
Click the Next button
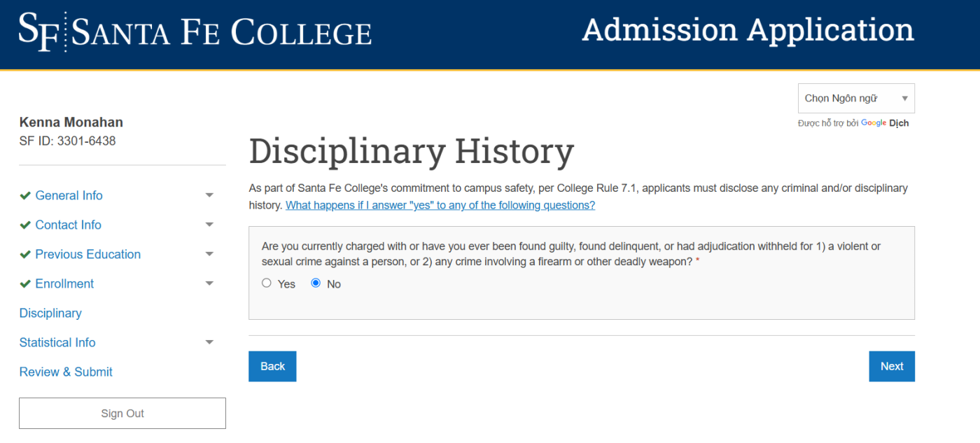pos(892,366)
